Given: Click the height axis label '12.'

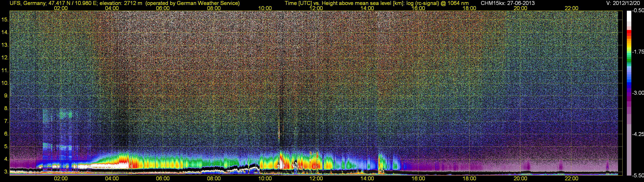Looking at the screenshot, I should [5, 58].
